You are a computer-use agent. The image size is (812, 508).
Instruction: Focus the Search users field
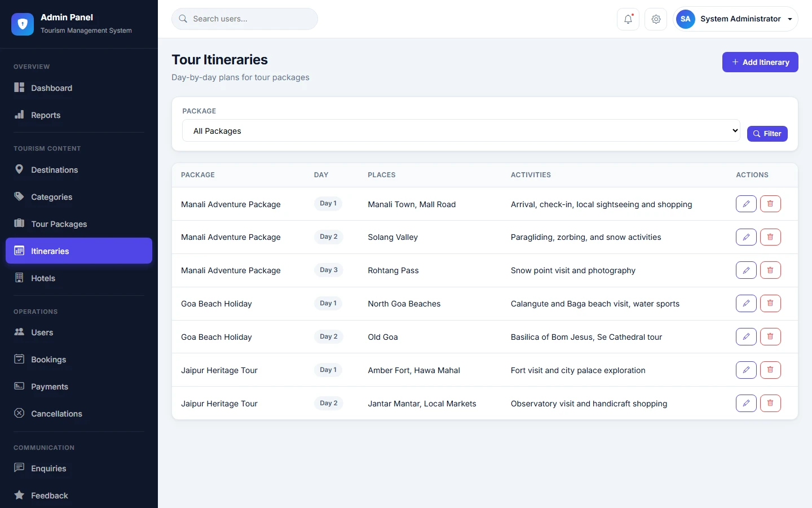click(245, 19)
